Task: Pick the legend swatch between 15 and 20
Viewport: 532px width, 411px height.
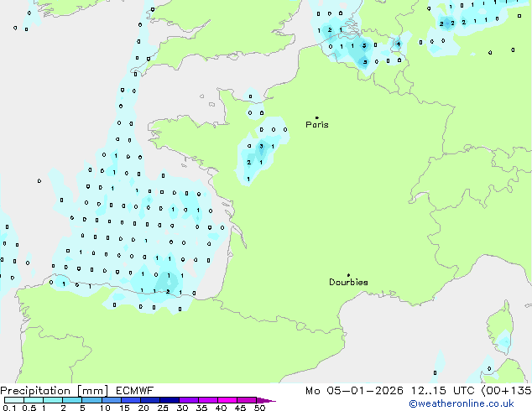Action: (x=130, y=400)
